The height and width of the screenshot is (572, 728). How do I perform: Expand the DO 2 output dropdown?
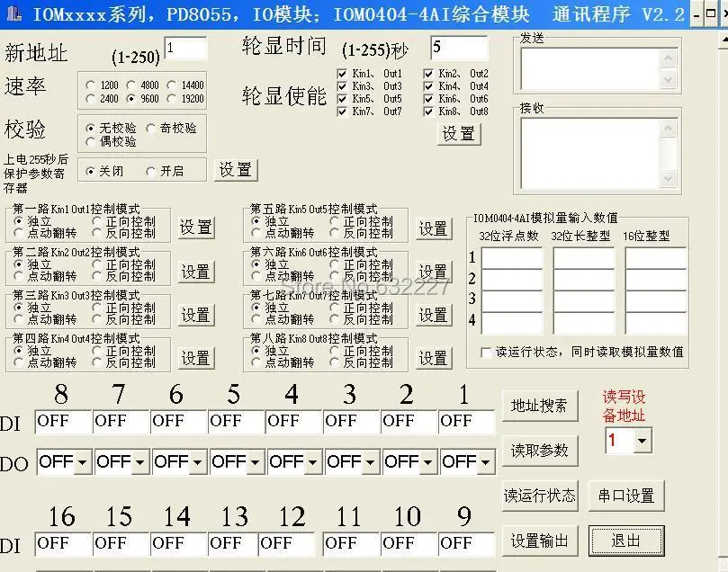pyautogui.click(x=428, y=462)
